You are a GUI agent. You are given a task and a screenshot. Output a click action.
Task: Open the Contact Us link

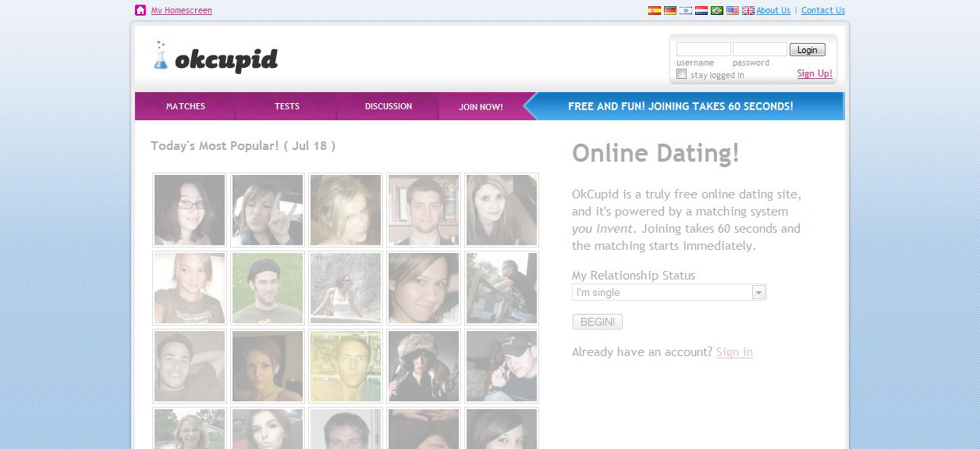tap(823, 11)
